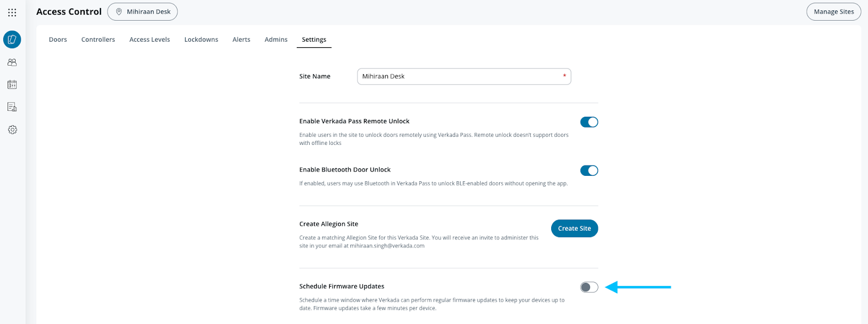The width and height of the screenshot is (868, 324).
Task: Switch to the Doors tab
Action: (58, 40)
